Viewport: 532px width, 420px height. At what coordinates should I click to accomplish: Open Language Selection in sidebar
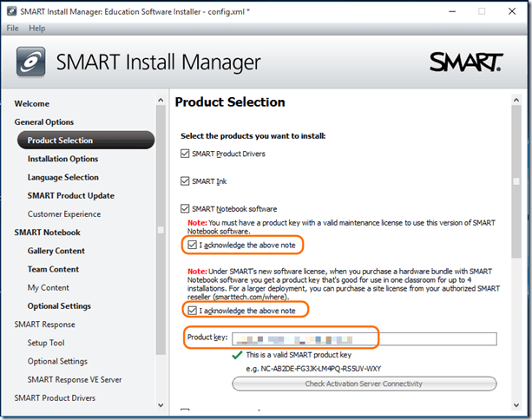pyautogui.click(x=62, y=177)
